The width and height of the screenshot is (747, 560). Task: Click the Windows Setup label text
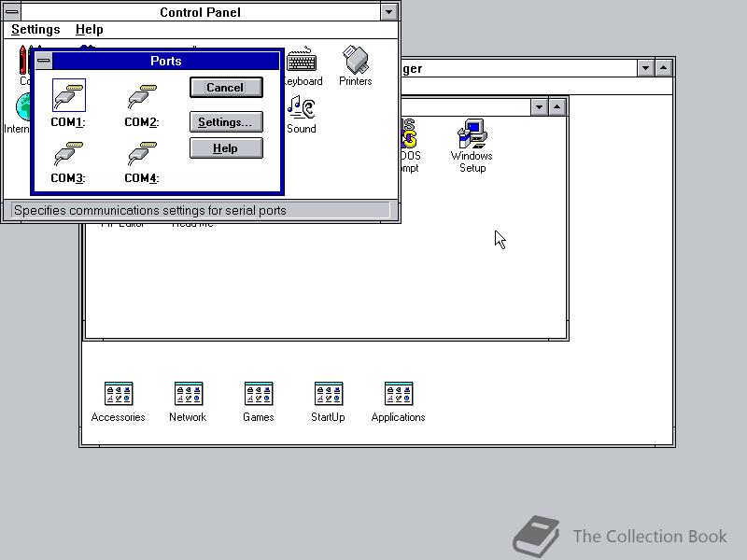coord(472,161)
